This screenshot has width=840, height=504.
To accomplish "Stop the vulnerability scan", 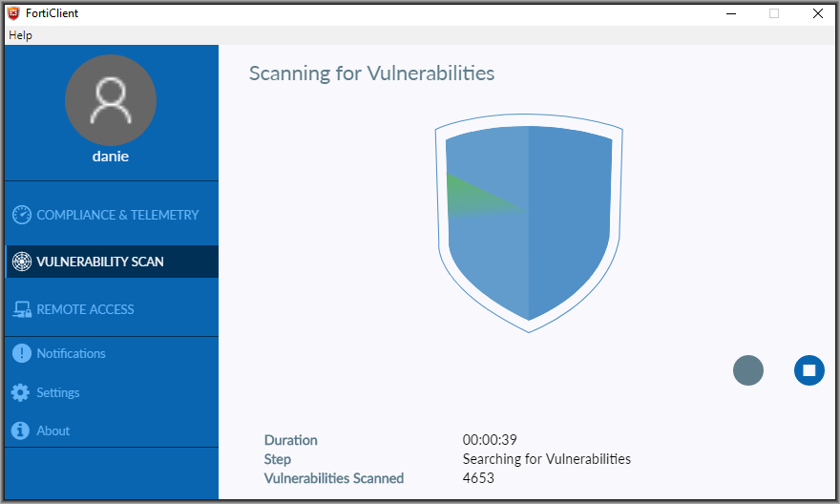I will (808, 370).
